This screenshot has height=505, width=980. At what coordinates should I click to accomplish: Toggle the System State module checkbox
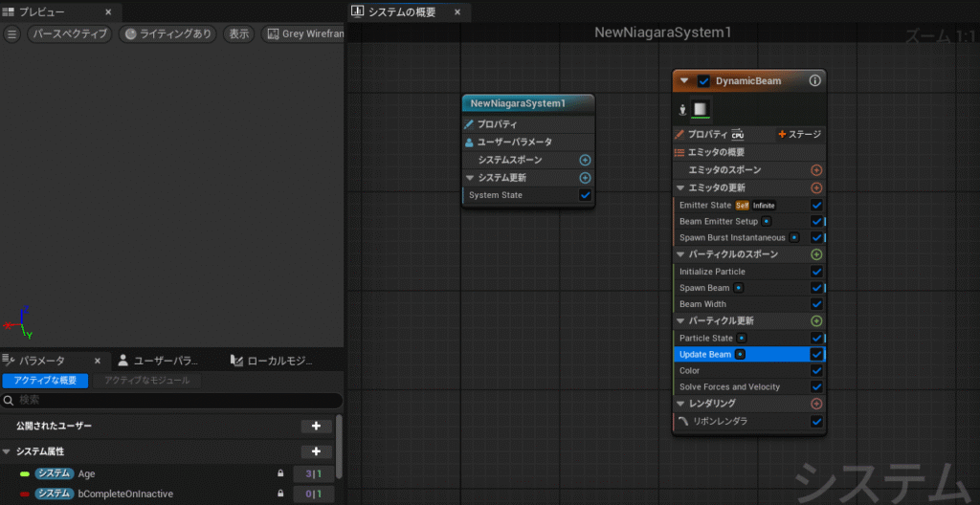coord(585,195)
